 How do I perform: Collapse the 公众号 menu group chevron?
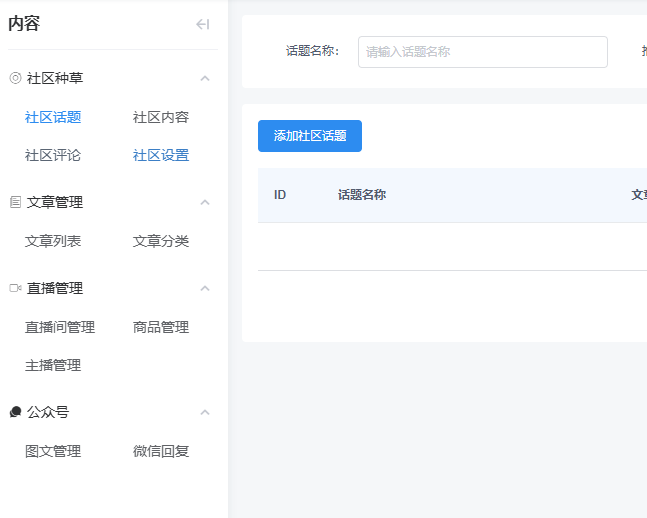coord(205,412)
